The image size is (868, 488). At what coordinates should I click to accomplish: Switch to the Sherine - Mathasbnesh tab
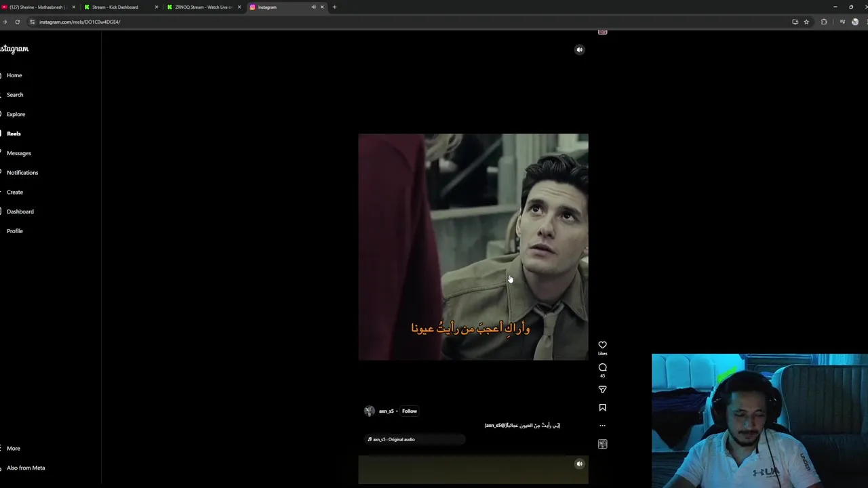(37, 7)
